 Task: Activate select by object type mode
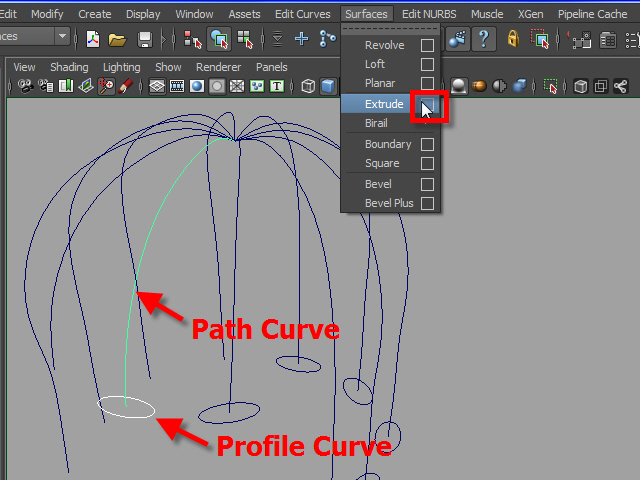coord(219,39)
